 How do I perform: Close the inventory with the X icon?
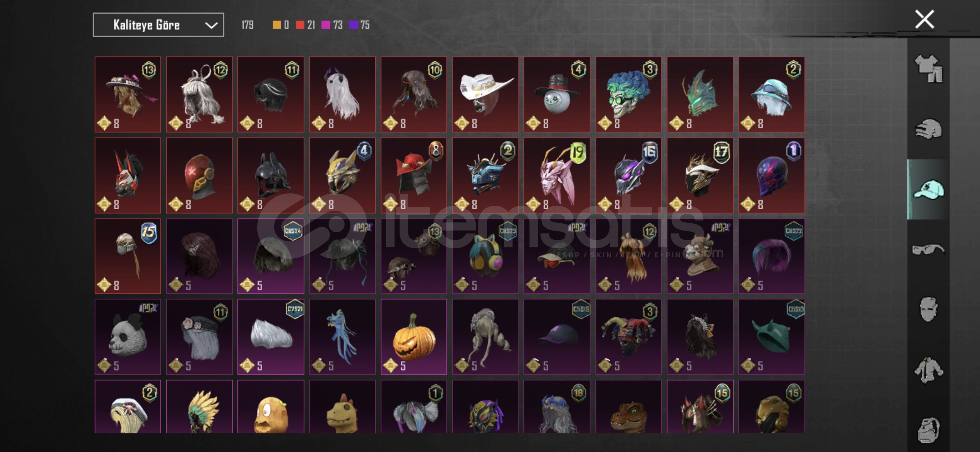pyautogui.click(x=924, y=19)
